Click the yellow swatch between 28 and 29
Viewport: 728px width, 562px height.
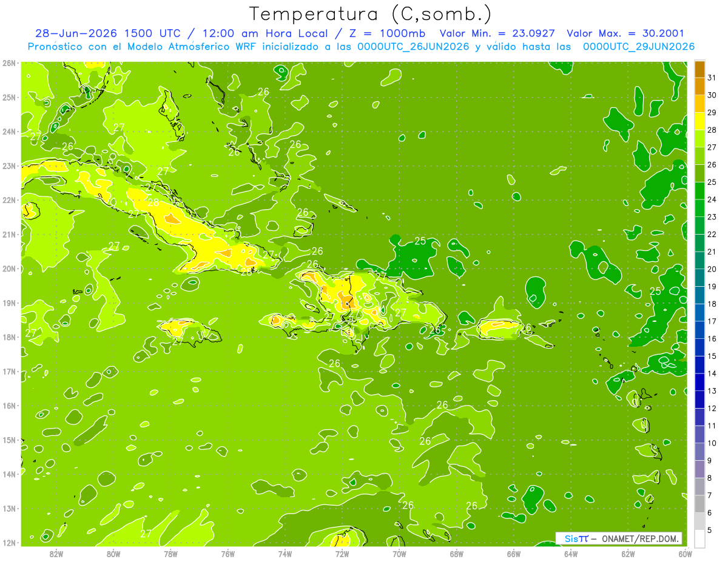point(699,121)
